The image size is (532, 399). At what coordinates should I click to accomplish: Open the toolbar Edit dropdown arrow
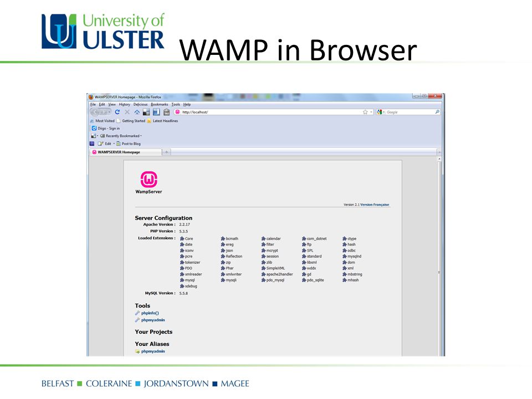tap(114, 144)
